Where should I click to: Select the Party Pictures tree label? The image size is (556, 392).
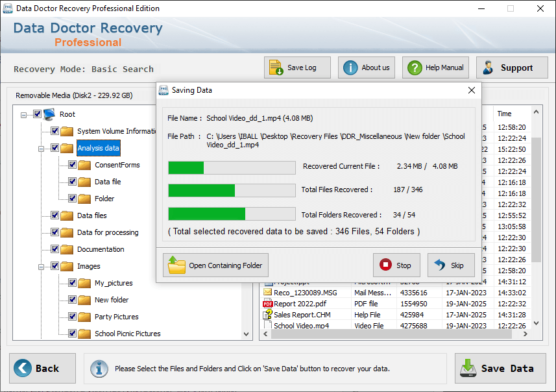click(116, 317)
